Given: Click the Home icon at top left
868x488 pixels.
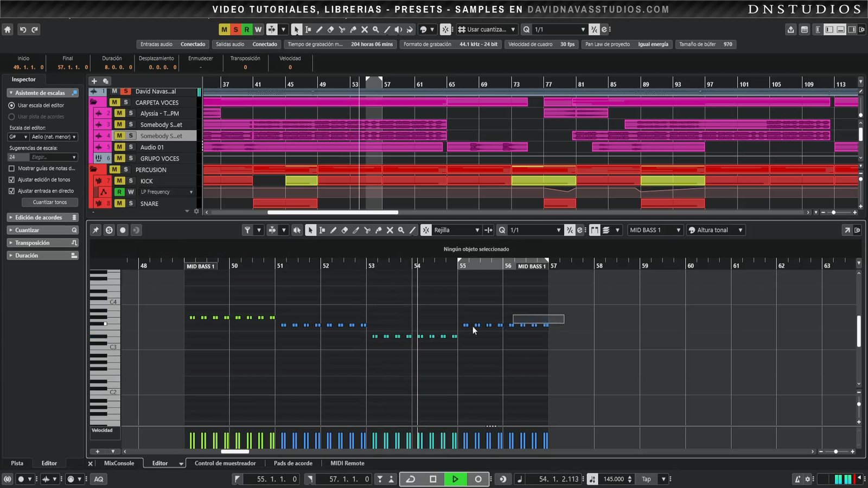Looking at the screenshot, I should pos(8,30).
